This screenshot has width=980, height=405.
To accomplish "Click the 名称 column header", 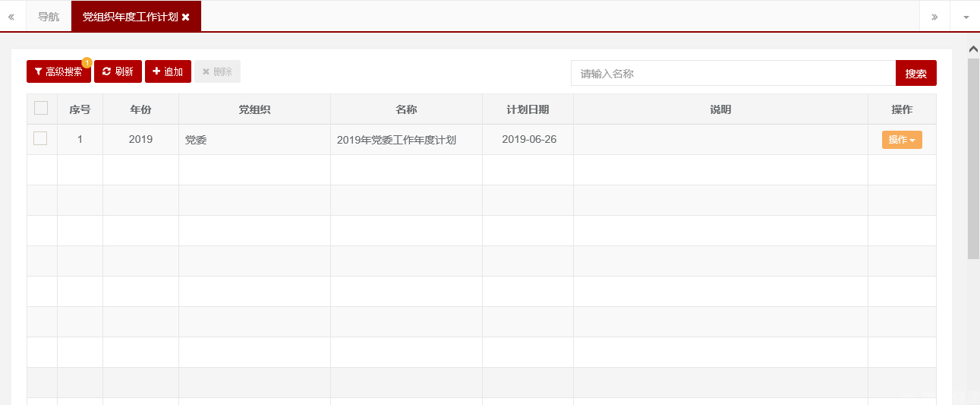I will (406, 109).
